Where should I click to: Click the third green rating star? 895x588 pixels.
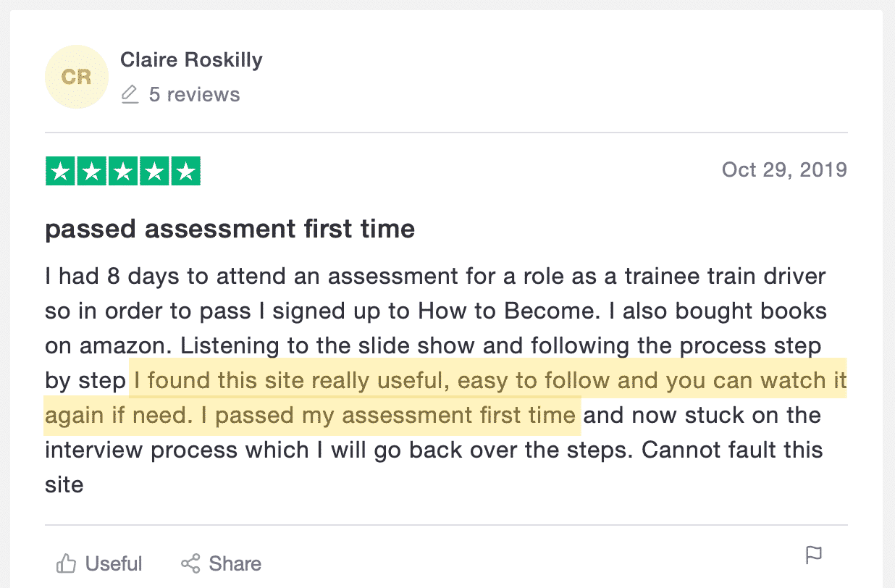(x=123, y=172)
